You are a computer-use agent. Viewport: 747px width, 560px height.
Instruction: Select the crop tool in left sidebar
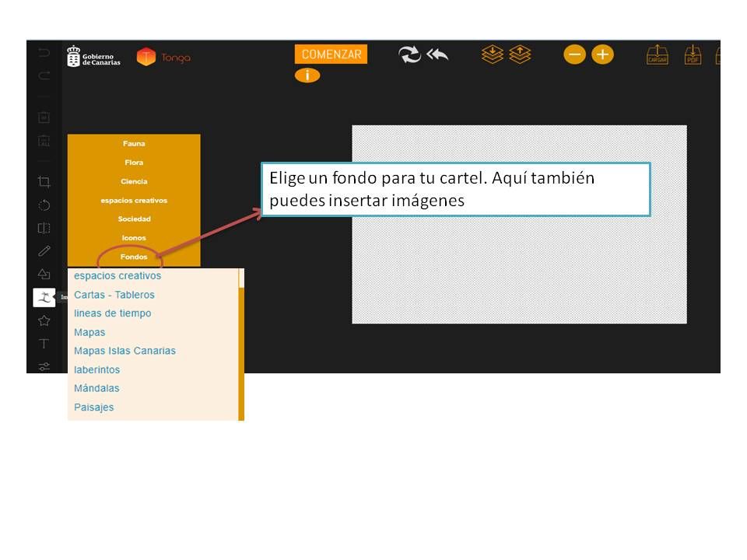coord(44,182)
